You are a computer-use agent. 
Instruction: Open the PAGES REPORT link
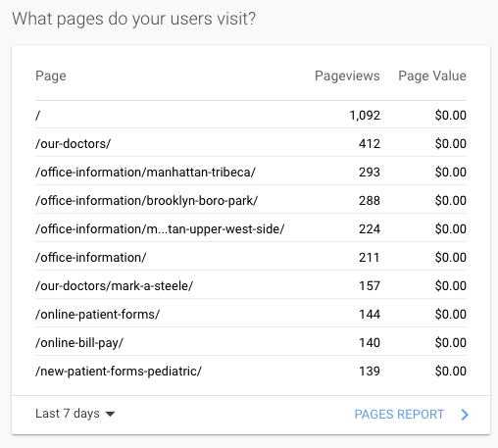(x=399, y=415)
